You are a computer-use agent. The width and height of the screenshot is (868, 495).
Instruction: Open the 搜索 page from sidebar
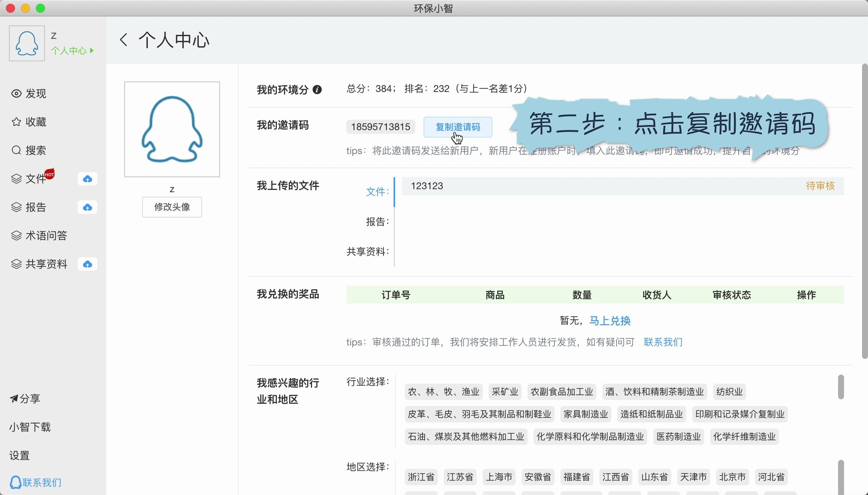(36, 150)
